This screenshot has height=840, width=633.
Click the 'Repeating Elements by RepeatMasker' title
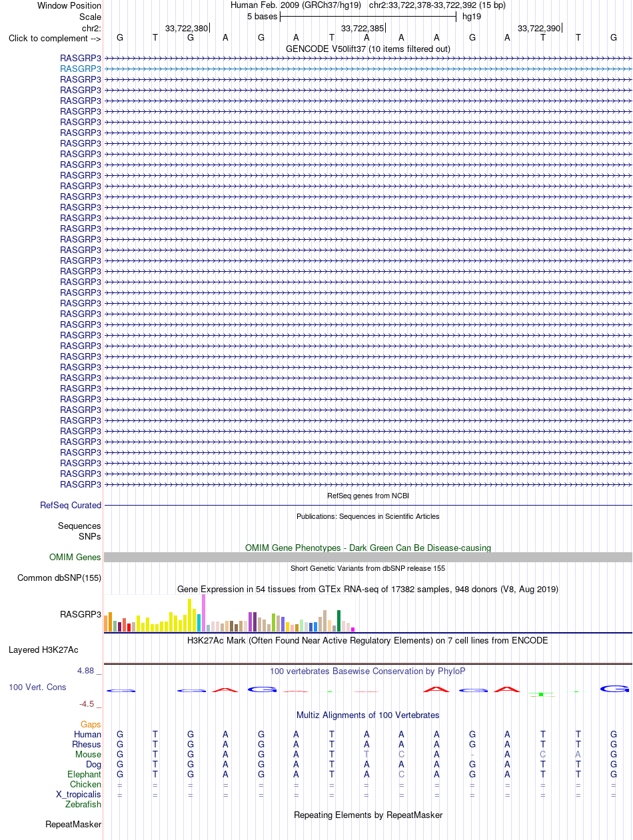click(368, 815)
